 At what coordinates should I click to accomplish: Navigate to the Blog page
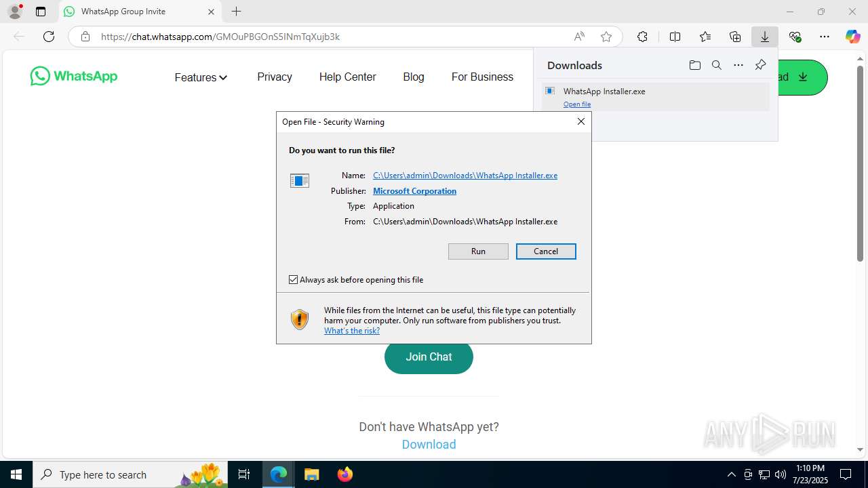(414, 77)
